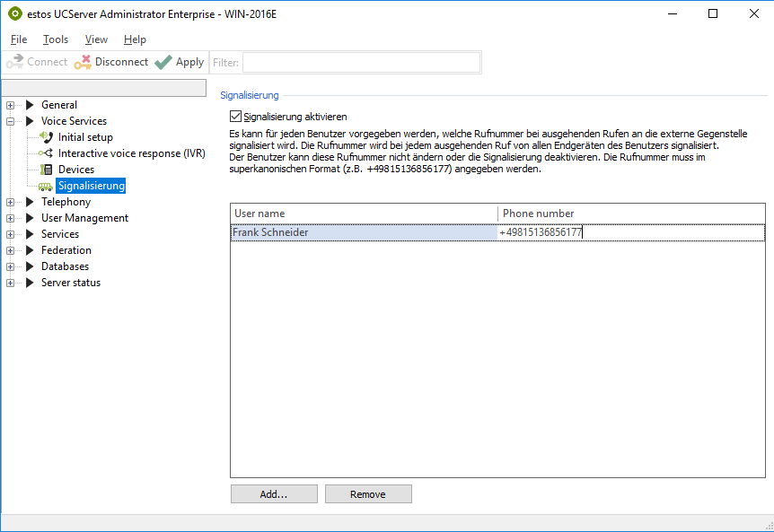Select the Frank Schneider user row
Screen dimensions: 774x532
(364, 232)
